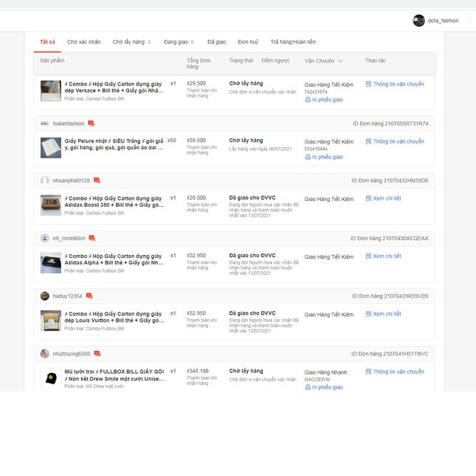Image resolution: width=476 pixels, height=476 pixels.
Task: Click chat icon next to nhuanphat0128
Action: [x=97, y=180]
